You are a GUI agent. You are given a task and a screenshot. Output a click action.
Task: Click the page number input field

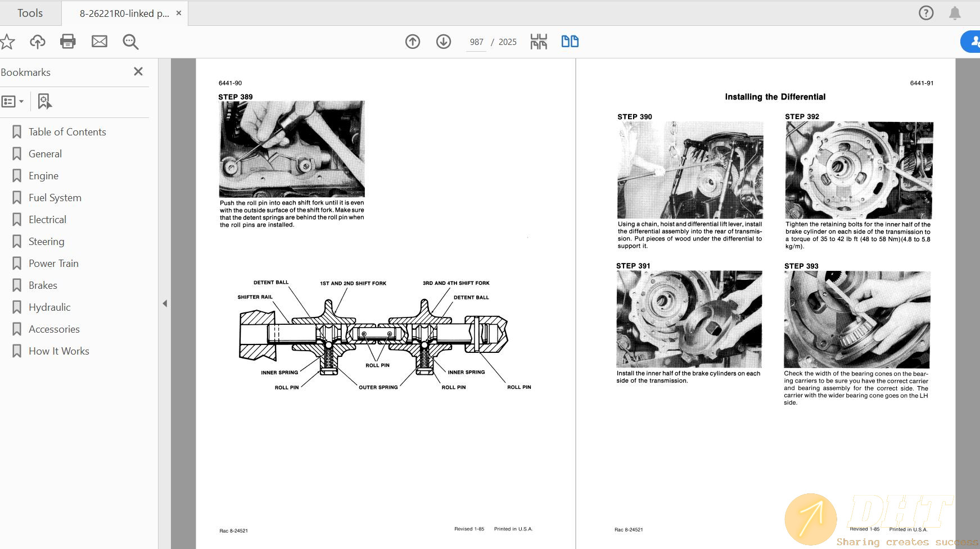(x=476, y=41)
